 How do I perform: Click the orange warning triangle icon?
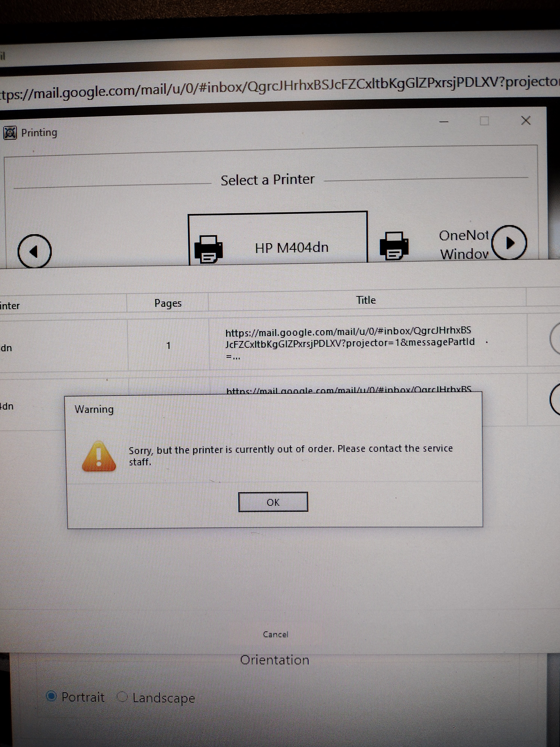pos(99,457)
